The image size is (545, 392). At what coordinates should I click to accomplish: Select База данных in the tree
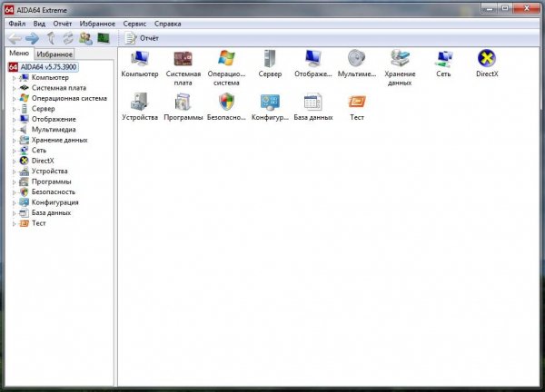coord(52,213)
